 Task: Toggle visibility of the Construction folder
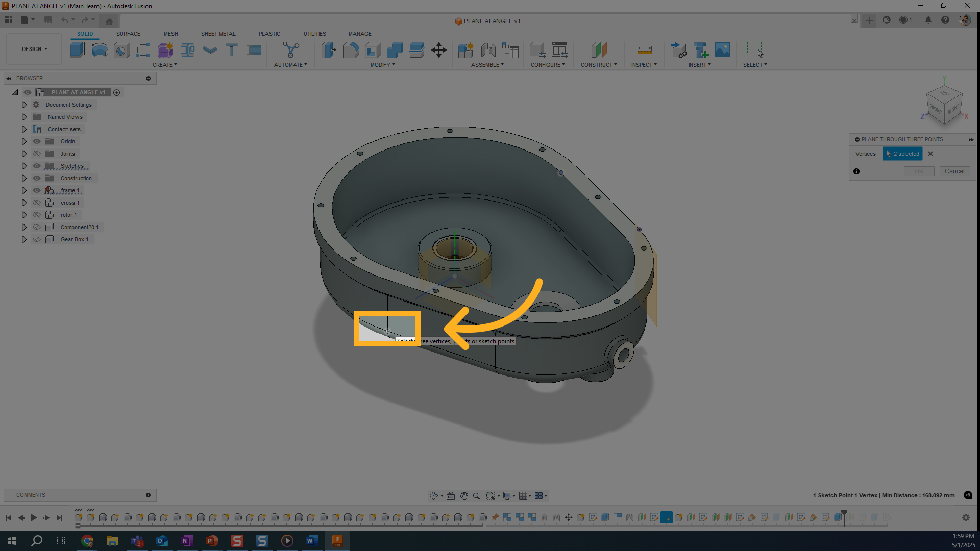click(37, 178)
